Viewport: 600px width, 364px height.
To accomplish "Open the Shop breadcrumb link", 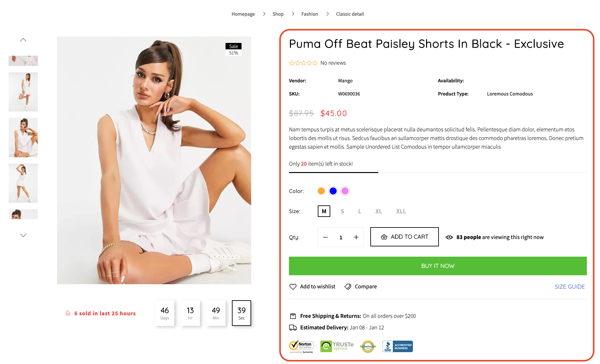I will click(278, 14).
